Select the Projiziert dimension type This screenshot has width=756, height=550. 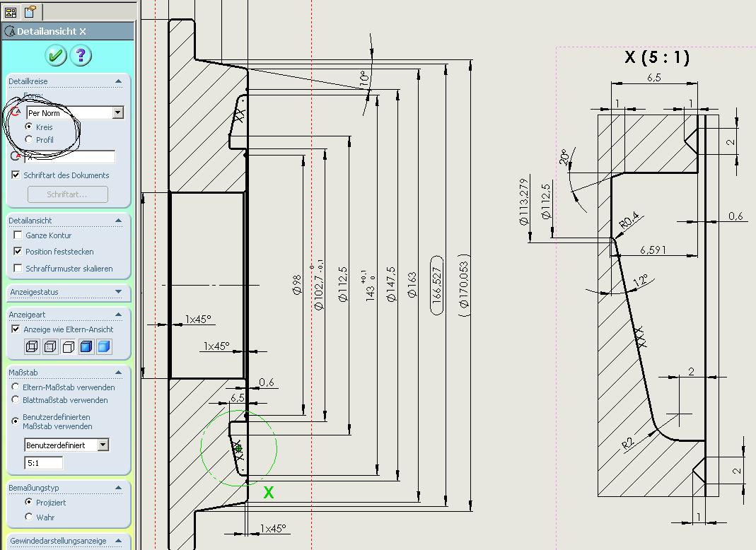(x=29, y=502)
